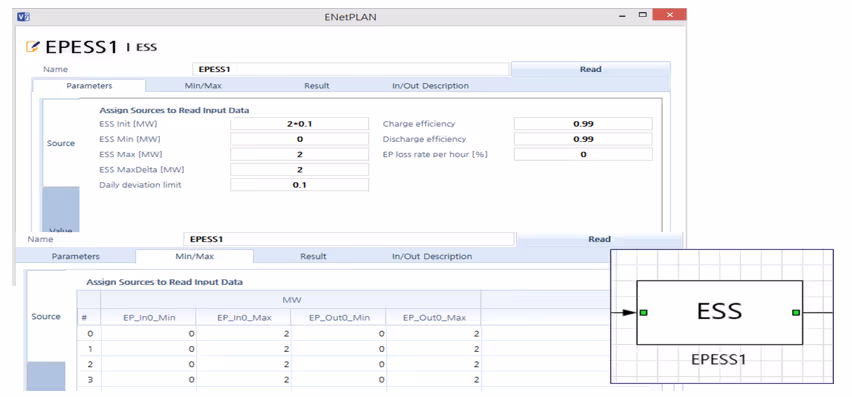
Task: Click the Charge efficiency value field
Action: click(x=583, y=124)
